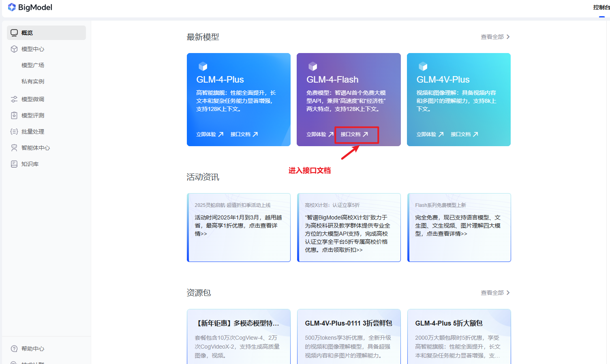Click 立即体验 on GLM-4V-Plus card
The height and width of the screenshot is (364, 610).
(x=426, y=134)
